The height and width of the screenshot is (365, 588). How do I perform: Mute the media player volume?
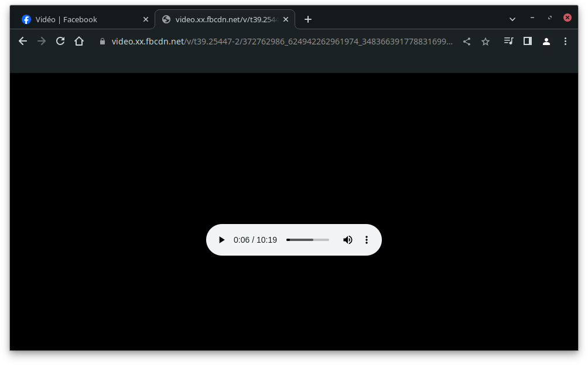(348, 240)
